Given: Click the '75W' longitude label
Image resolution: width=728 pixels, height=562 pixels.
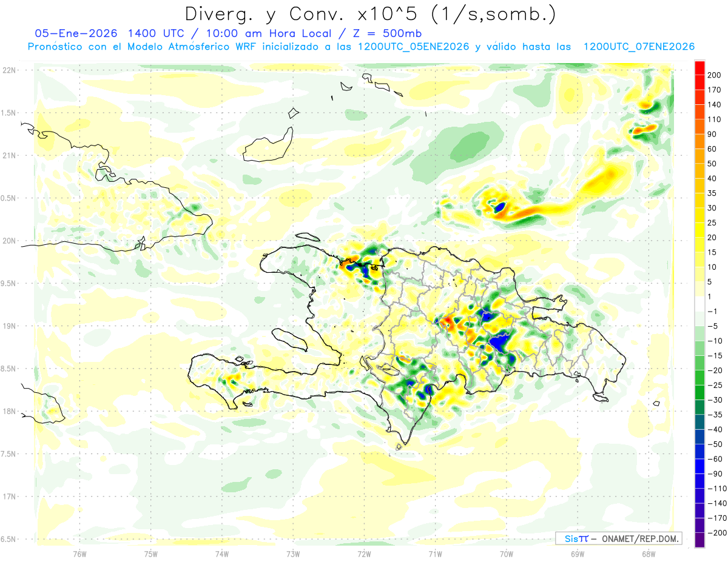Looking at the screenshot, I should (151, 553).
